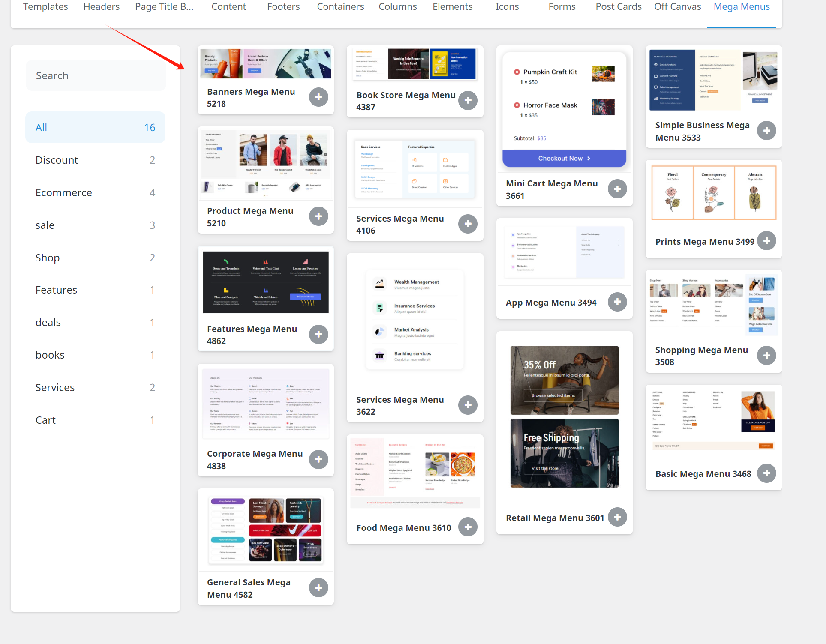
Task: Switch to the Off Canvas tab
Action: pyautogui.click(x=677, y=7)
